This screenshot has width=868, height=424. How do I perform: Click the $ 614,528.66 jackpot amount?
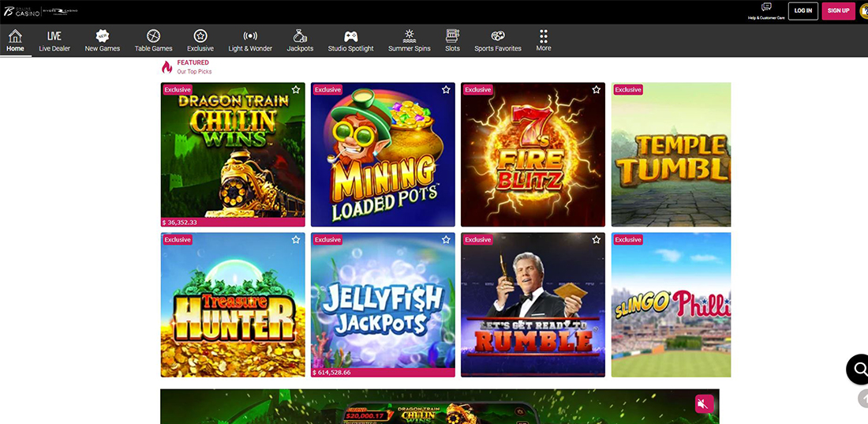(331, 373)
